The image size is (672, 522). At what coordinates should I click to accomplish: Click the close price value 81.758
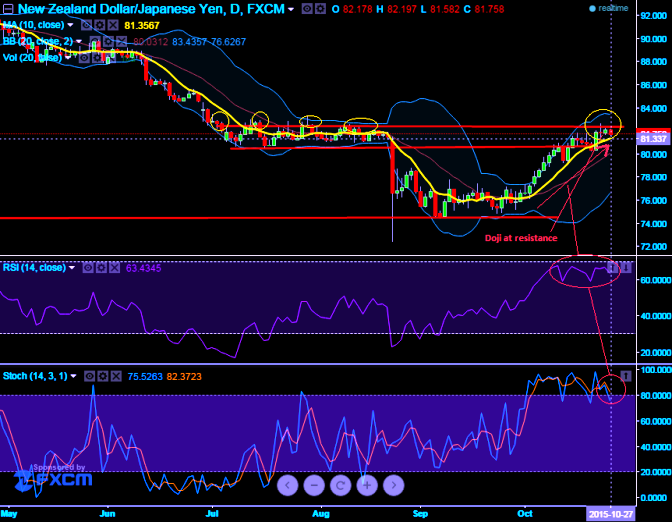[489, 9]
